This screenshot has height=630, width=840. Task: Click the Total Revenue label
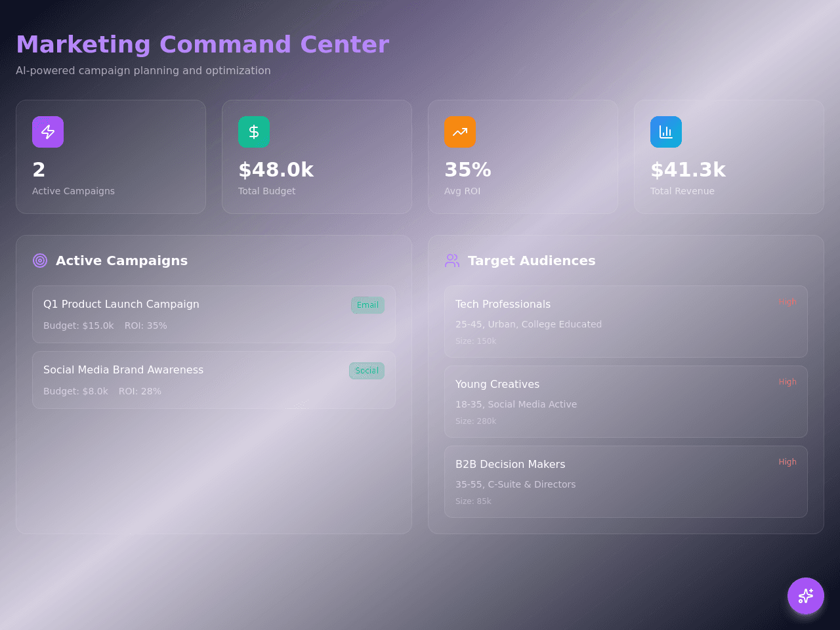tap(682, 191)
